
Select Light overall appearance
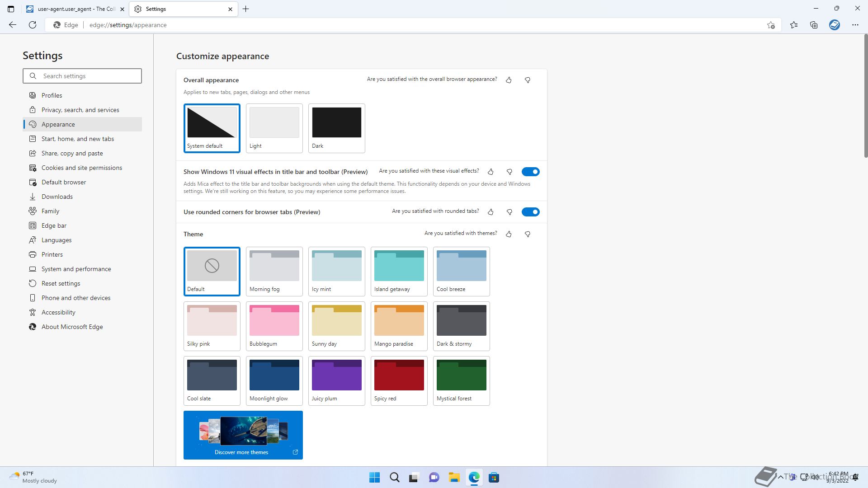pos(274,128)
